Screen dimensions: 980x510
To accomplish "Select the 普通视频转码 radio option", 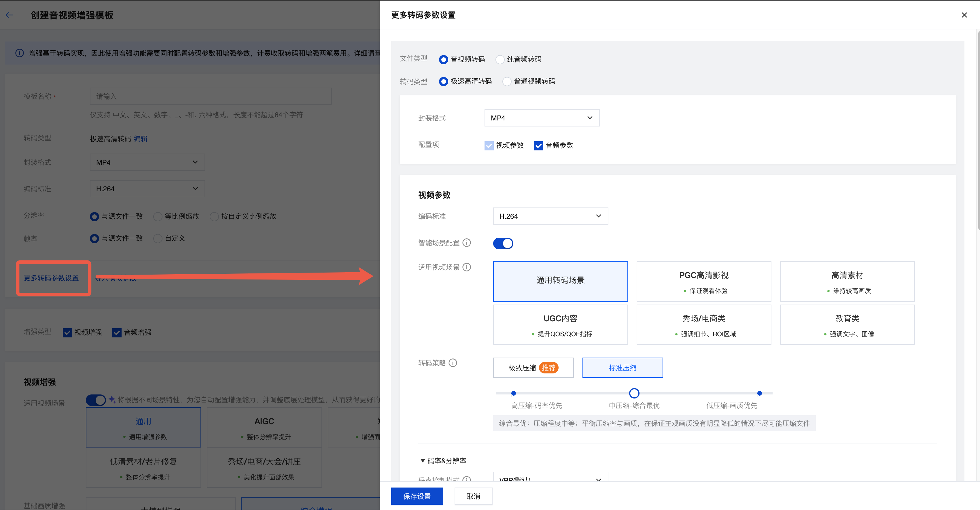I will pyautogui.click(x=507, y=82).
